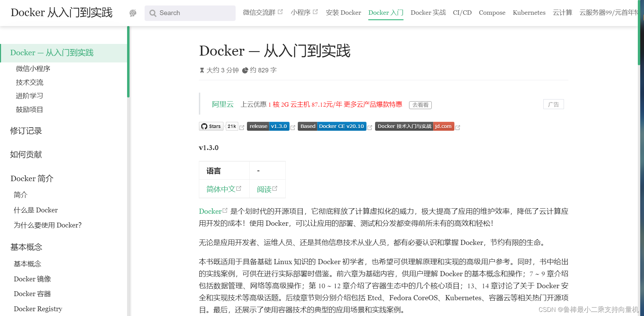644x316 pixels.
Task: Open the Kubernetes nav item
Action: click(x=529, y=13)
